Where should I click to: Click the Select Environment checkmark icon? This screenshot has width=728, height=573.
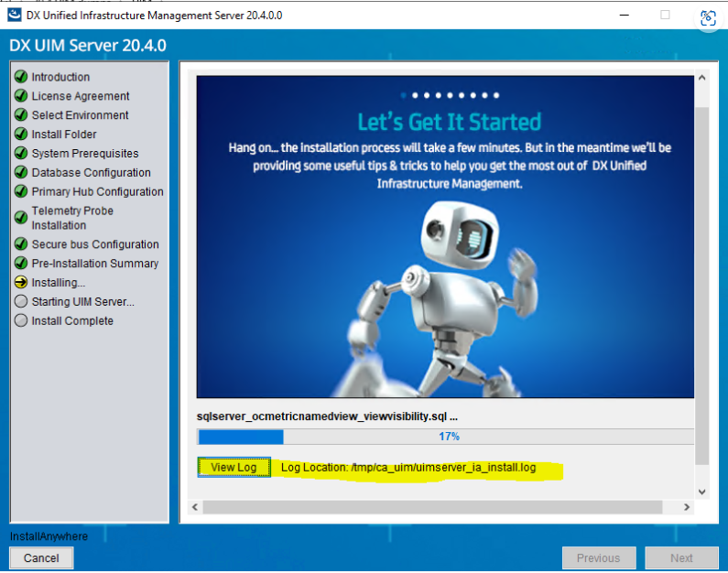tap(21, 114)
